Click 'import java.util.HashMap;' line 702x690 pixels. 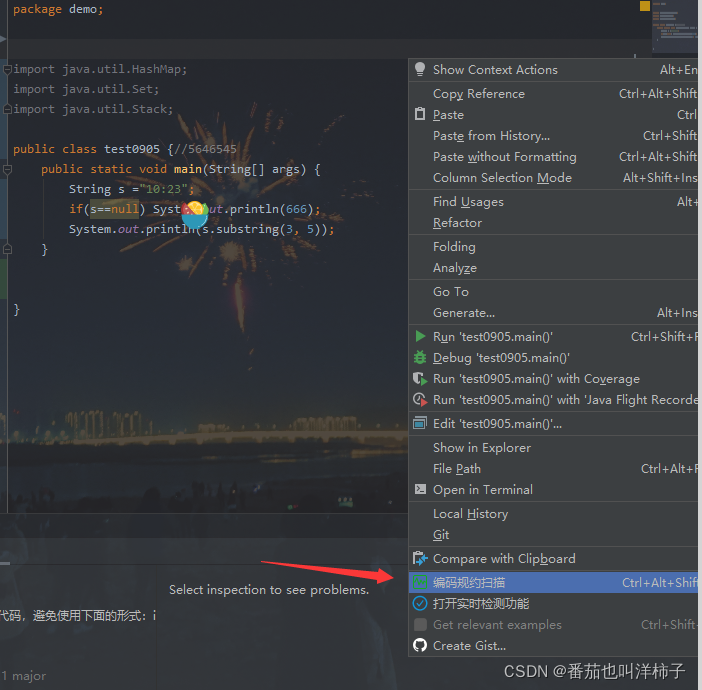click(x=100, y=69)
